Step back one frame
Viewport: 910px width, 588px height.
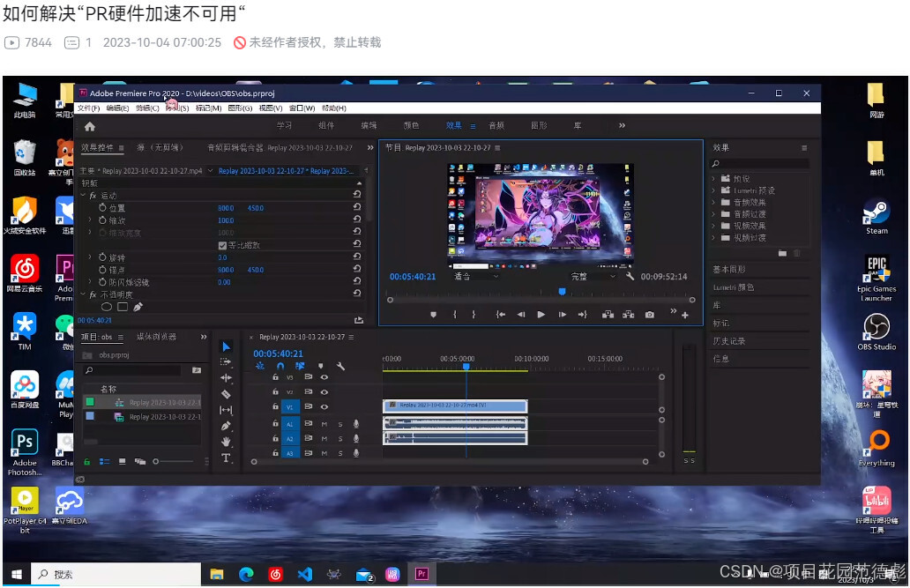pyautogui.click(x=521, y=315)
